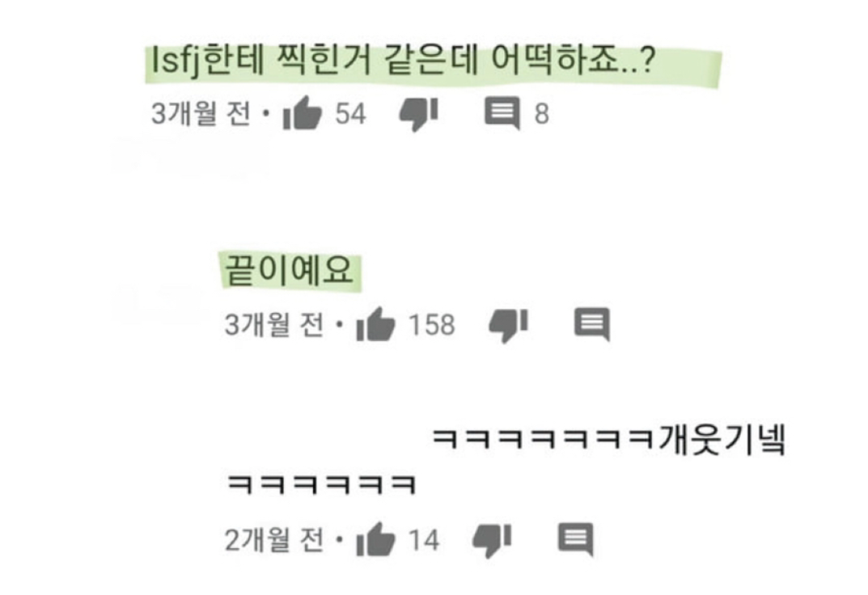Click the 2개월 전 timestamp
868x595 pixels.
274,540
